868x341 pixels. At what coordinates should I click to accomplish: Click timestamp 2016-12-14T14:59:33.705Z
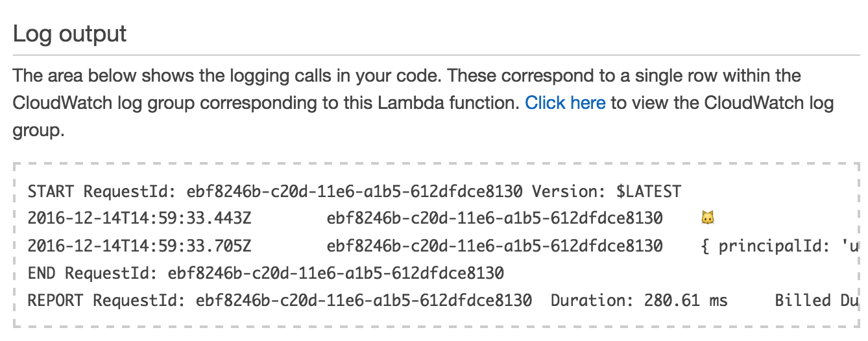[x=139, y=246]
